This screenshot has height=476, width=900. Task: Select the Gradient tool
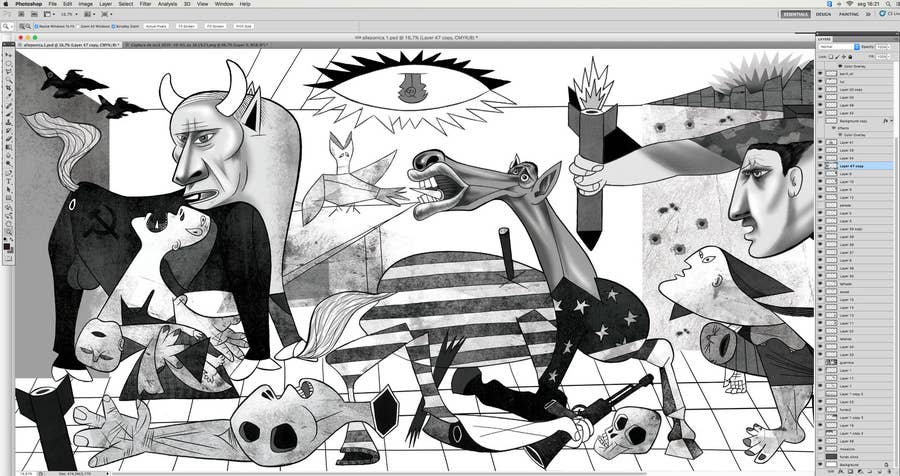pyautogui.click(x=9, y=146)
